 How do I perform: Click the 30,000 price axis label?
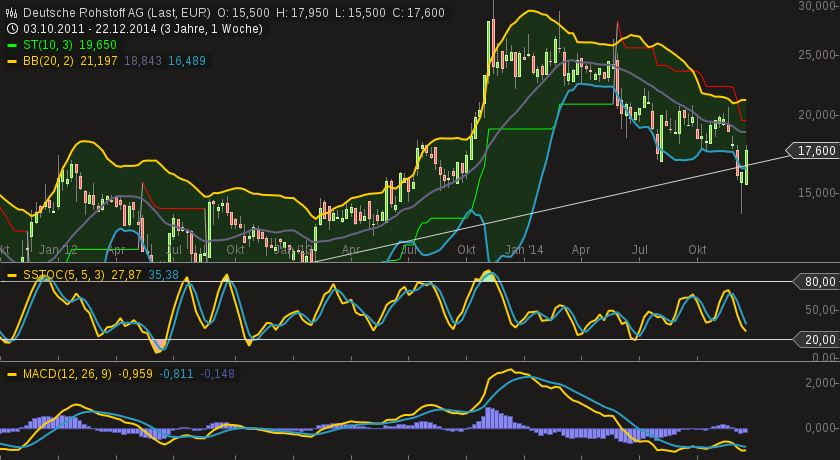coord(816,6)
